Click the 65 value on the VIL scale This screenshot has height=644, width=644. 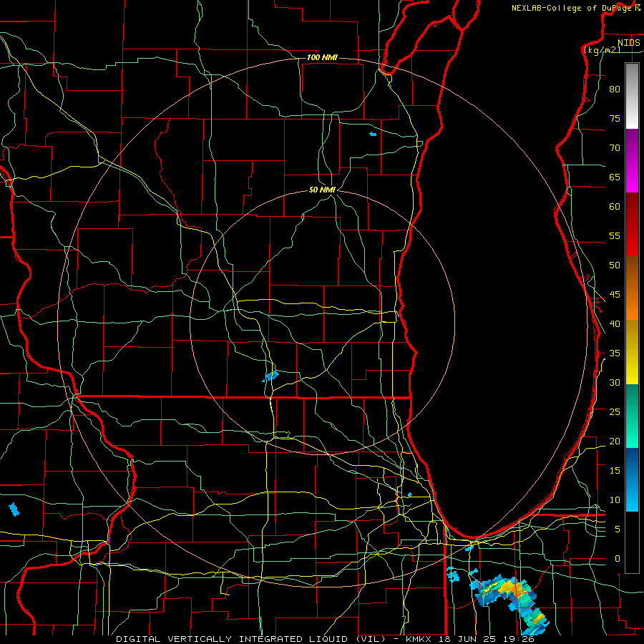[x=615, y=177]
